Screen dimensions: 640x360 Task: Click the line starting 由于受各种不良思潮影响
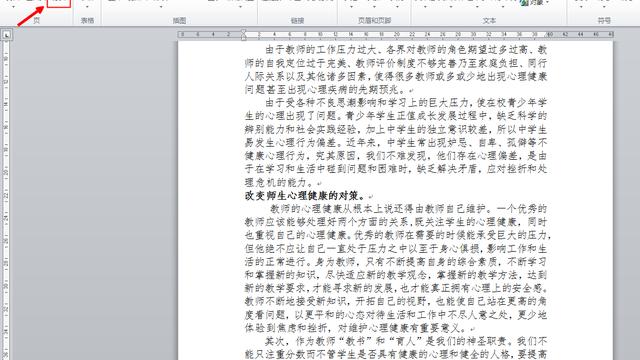click(406, 102)
